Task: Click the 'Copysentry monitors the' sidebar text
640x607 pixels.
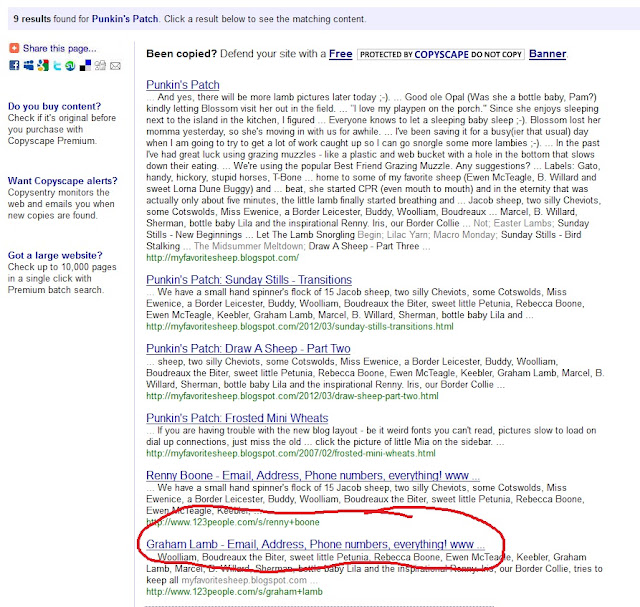Action: pyautogui.click(x=59, y=192)
